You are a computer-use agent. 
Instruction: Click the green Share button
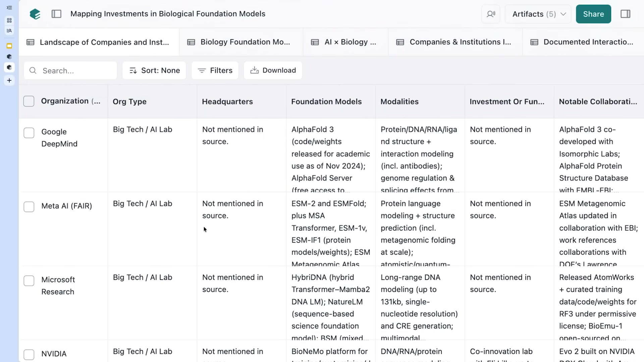click(x=593, y=14)
